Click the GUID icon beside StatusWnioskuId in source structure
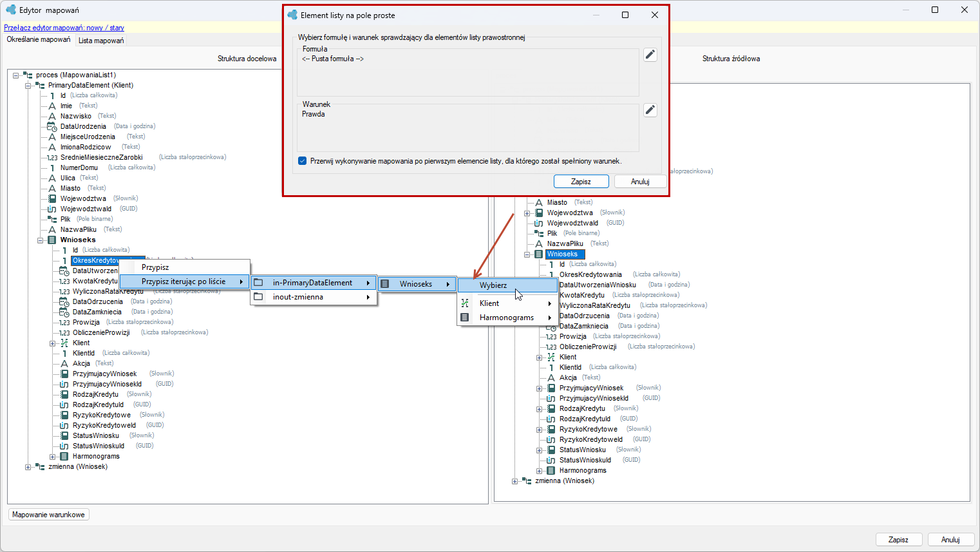The width and height of the screenshot is (980, 552). [551, 460]
